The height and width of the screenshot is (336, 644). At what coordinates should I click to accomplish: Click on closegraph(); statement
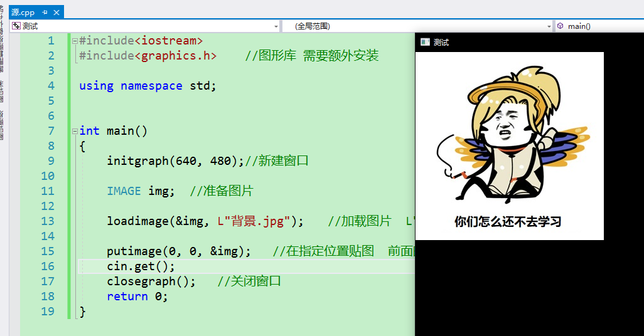pyautogui.click(x=151, y=281)
